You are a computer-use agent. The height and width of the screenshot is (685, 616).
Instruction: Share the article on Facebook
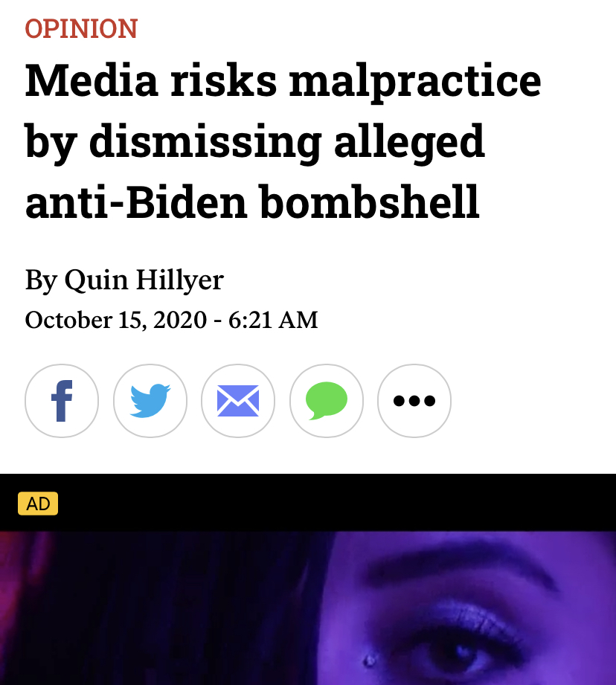point(62,401)
